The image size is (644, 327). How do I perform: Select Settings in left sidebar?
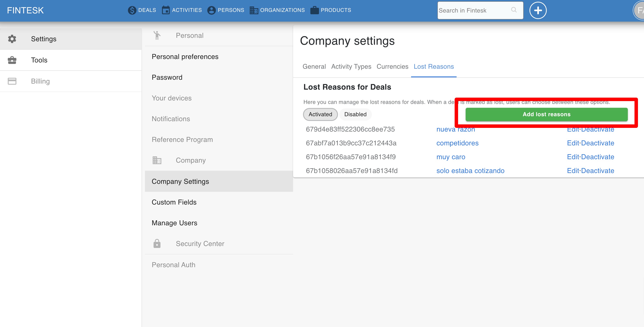point(71,39)
